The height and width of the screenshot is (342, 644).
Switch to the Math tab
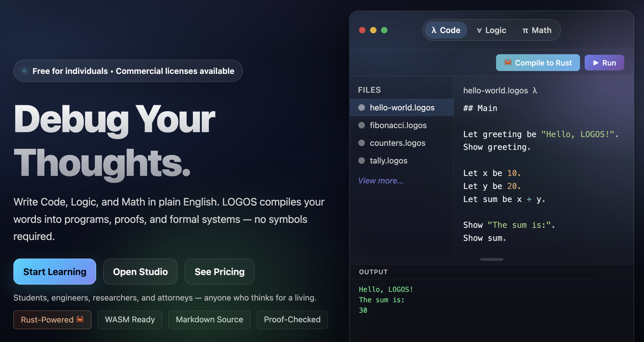pyautogui.click(x=537, y=30)
